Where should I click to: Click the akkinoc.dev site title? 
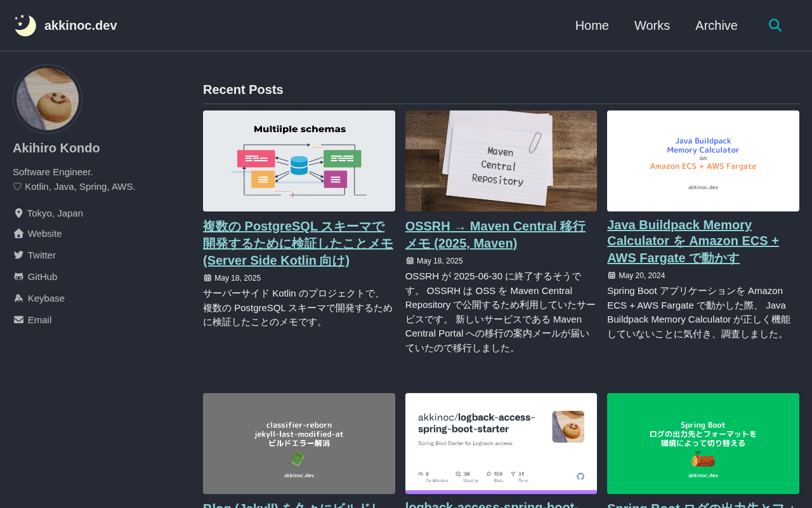pos(81,25)
